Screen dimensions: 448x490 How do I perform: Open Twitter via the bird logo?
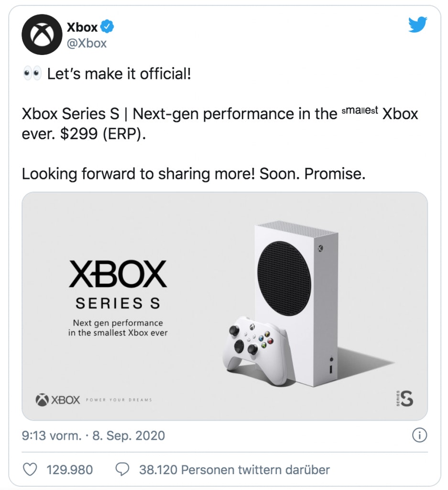click(417, 25)
